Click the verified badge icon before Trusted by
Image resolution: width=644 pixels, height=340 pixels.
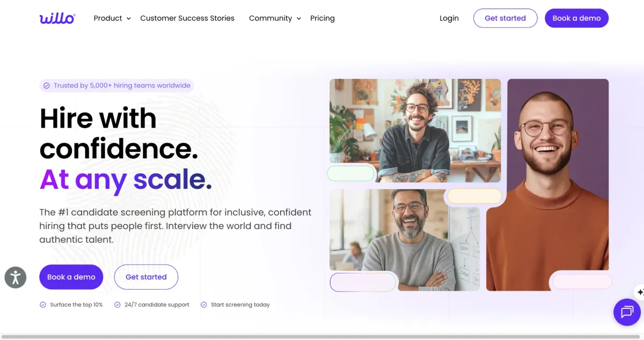[47, 86]
